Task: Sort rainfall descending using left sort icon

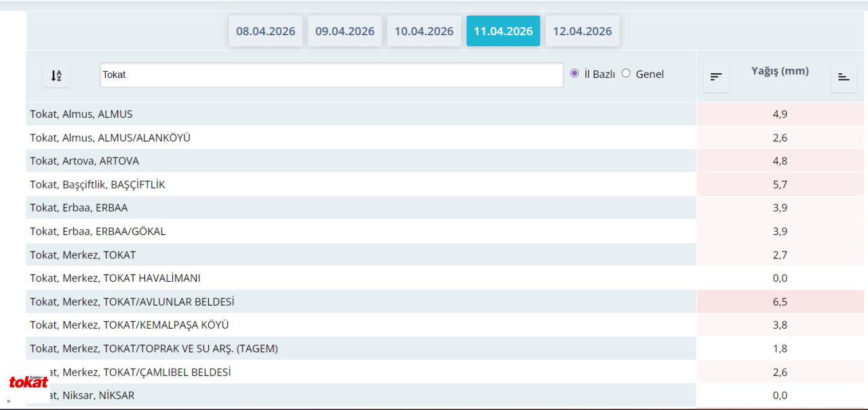Action: (716, 77)
